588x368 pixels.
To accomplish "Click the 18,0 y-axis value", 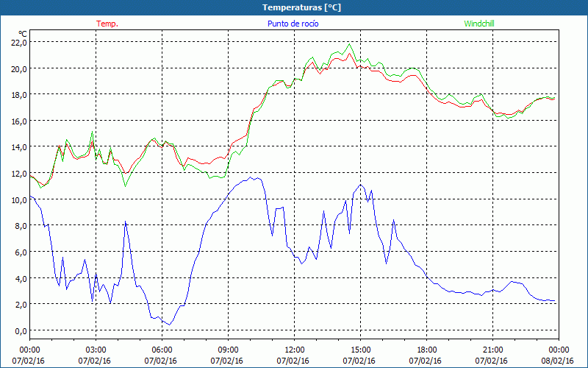I will point(19,95).
